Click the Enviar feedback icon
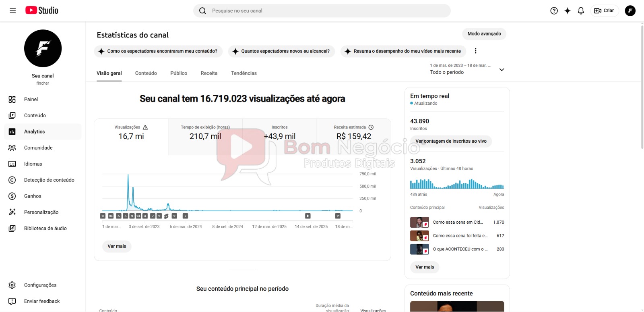 click(x=12, y=301)
